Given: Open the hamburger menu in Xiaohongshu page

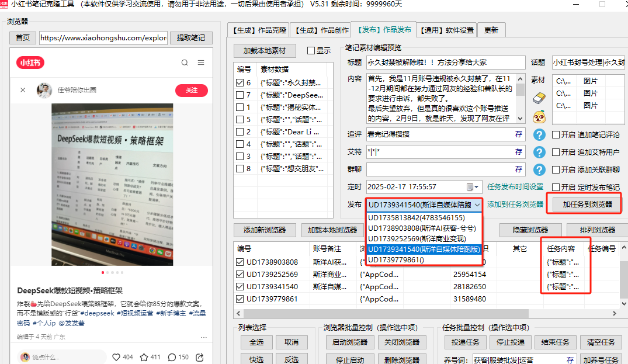Looking at the screenshot, I should pyautogui.click(x=201, y=63).
